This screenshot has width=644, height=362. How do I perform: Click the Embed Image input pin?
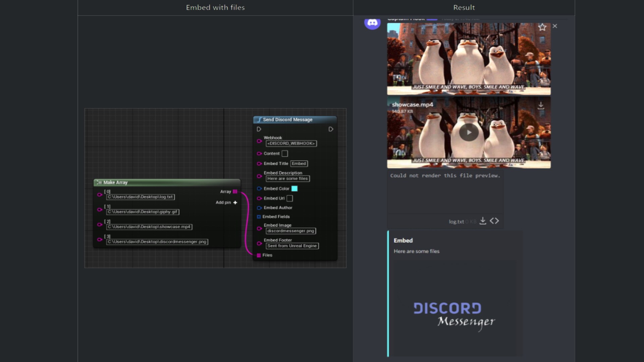259,228
